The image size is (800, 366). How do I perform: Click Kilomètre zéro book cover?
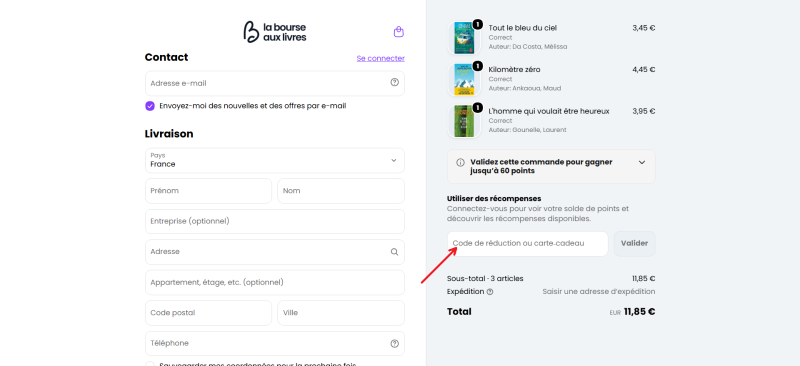(x=464, y=79)
